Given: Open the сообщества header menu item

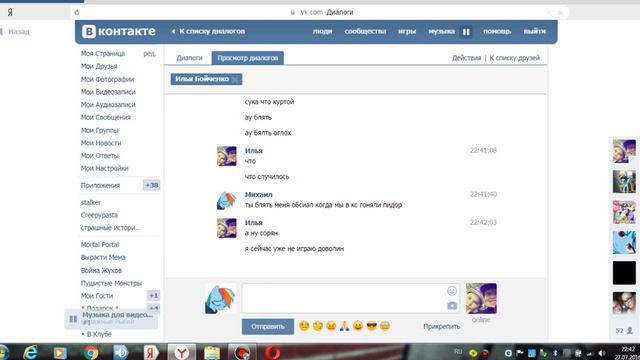Looking at the screenshot, I should pos(365,31).
